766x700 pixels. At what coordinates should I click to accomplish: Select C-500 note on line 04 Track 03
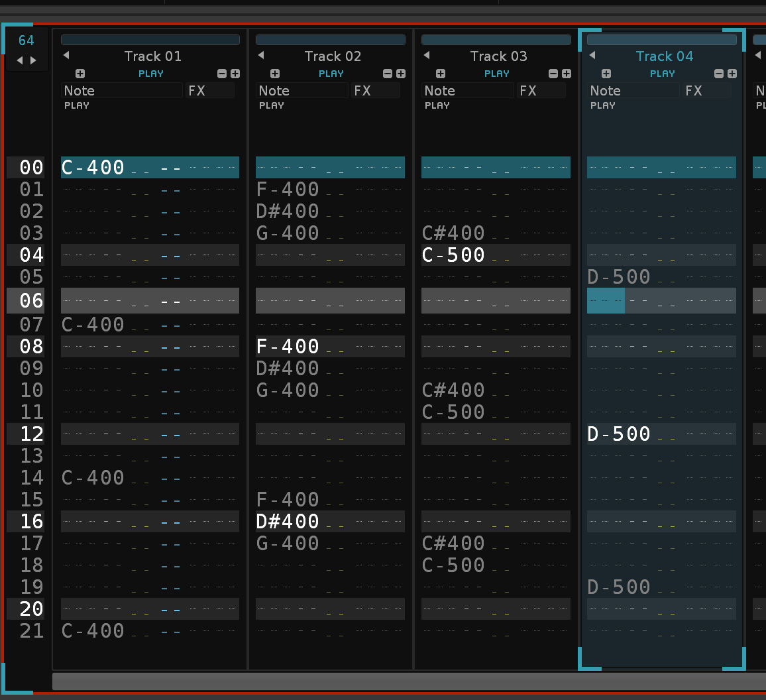point(453,255)
